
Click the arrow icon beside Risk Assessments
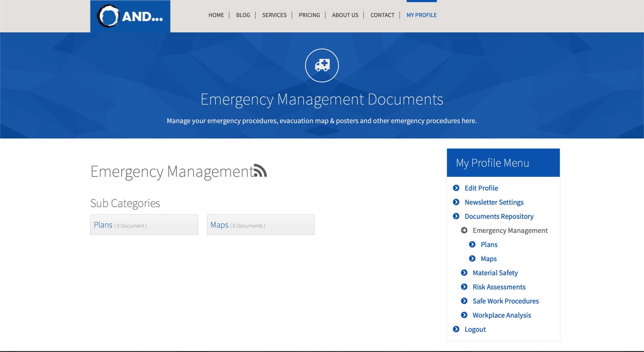pyautogui.click(x=464, y=287)
